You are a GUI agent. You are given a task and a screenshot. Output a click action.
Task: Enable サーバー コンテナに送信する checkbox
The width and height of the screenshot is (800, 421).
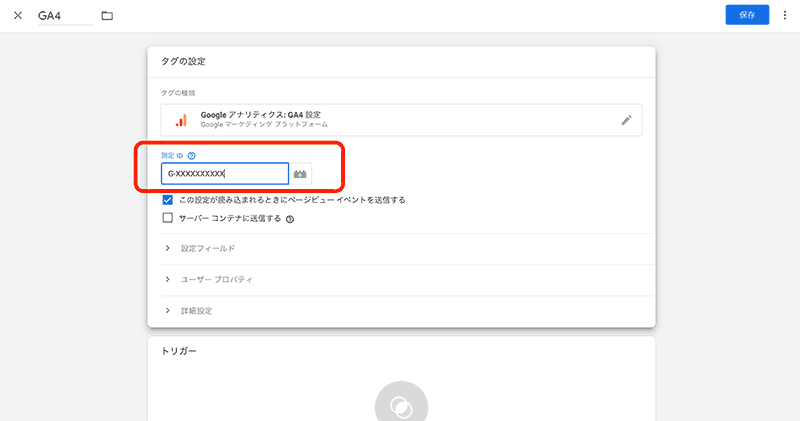167,218
